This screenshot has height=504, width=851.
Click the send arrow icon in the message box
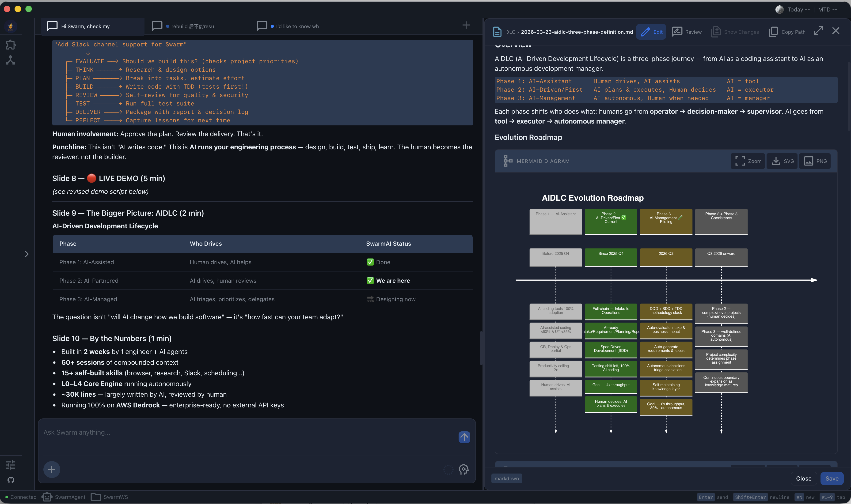pos(464,437)
